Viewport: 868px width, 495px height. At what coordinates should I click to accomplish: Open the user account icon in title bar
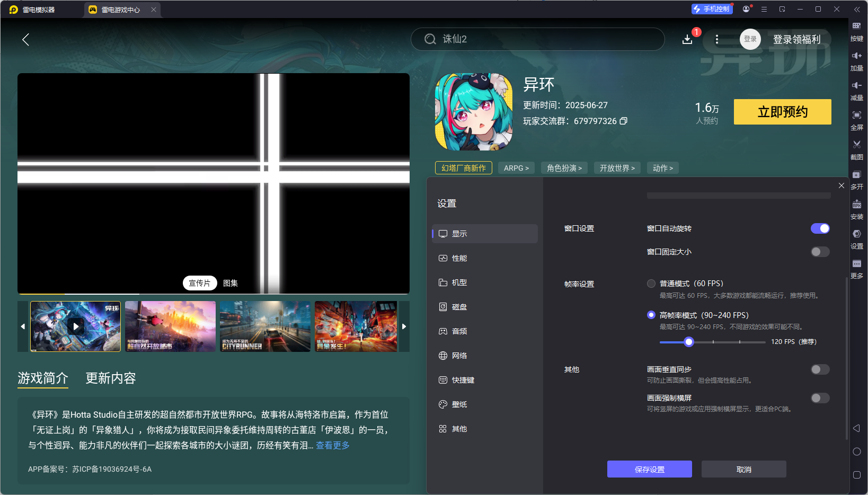(x=746, y=9)
